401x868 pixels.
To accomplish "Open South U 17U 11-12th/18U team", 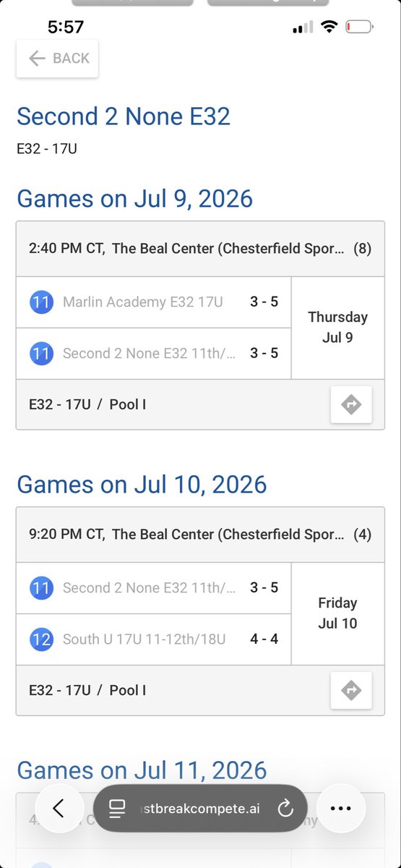I will [x=145, y=639].
